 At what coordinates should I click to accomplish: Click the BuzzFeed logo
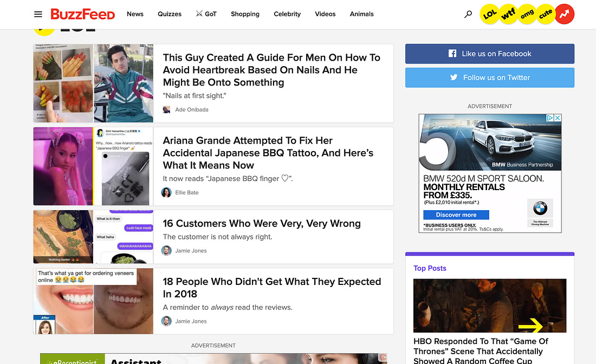82,14
